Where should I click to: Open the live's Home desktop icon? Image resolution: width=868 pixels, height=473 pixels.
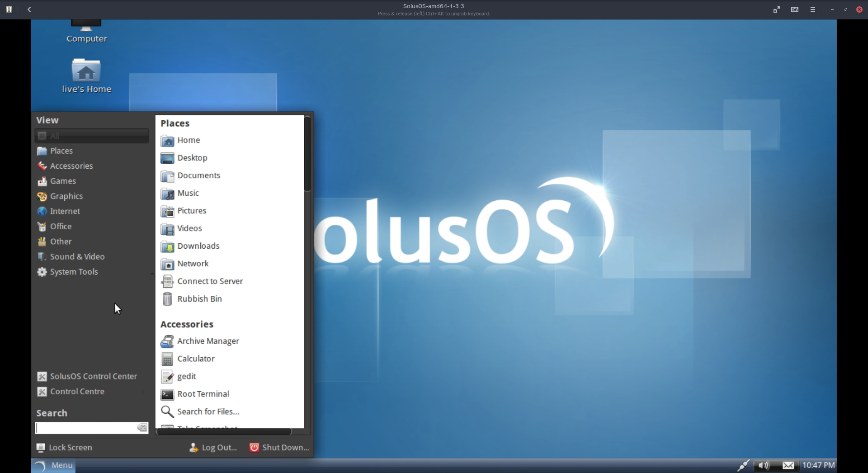(86, 76)
